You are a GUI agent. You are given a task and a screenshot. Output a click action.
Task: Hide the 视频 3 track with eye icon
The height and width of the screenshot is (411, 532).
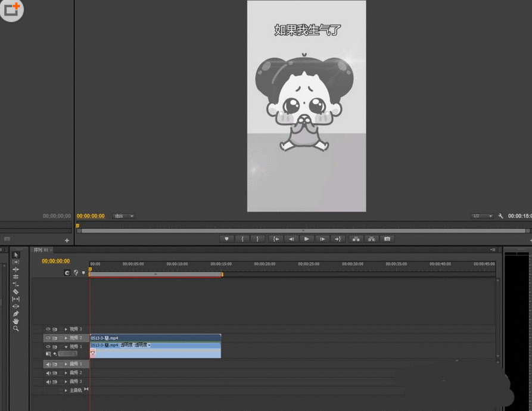48,329
